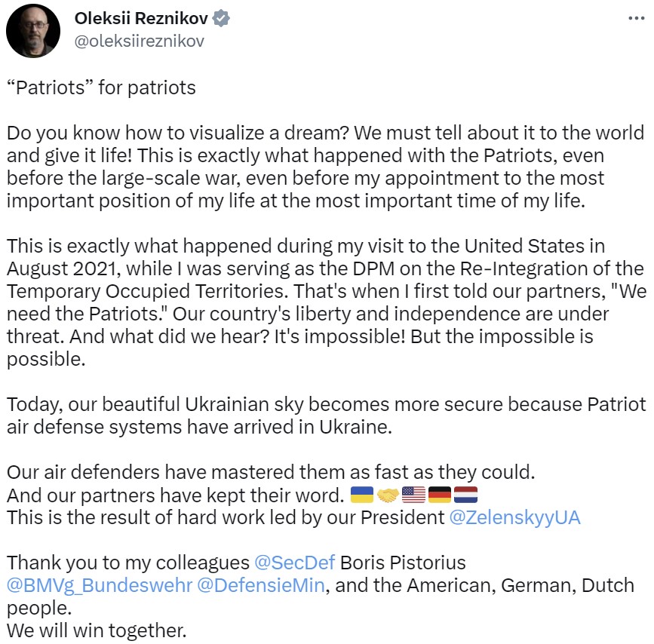Click the United States flag emoji
The height and width of the screenshot is (644, 654).
[x=413, y=495]
